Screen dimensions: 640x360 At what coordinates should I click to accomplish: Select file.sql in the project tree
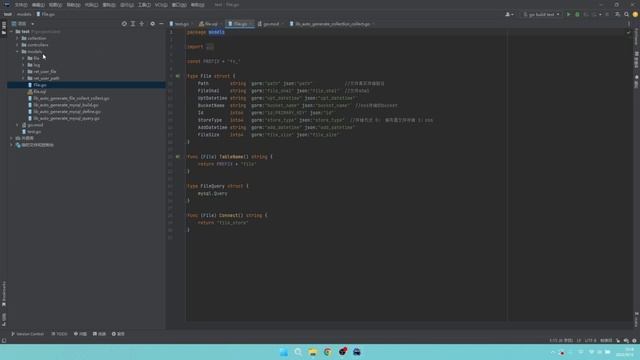pyautogui.click(x=40, y=92)
